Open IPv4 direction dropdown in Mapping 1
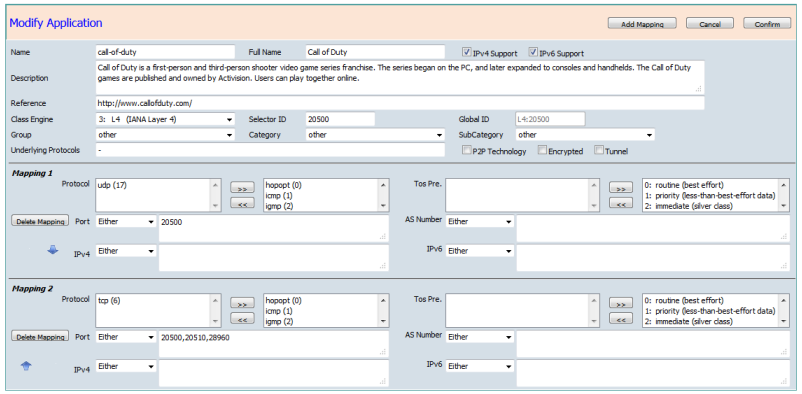 coord(126,251)
